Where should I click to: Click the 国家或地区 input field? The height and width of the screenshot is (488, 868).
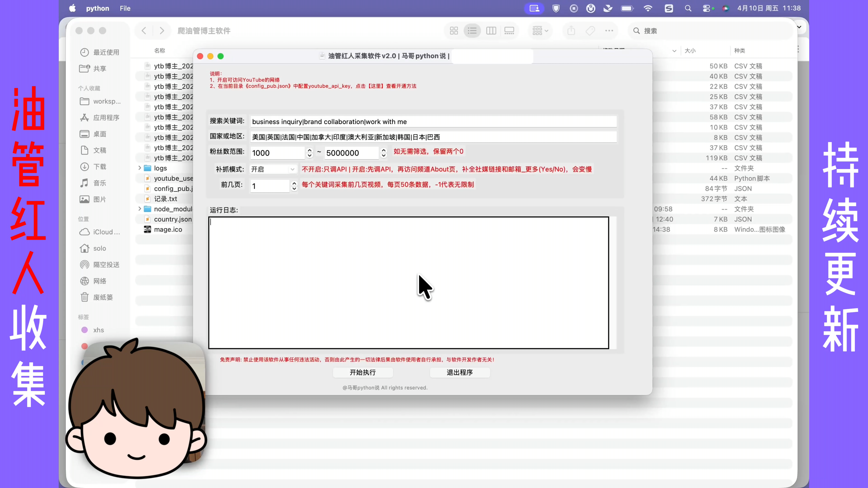433,137
